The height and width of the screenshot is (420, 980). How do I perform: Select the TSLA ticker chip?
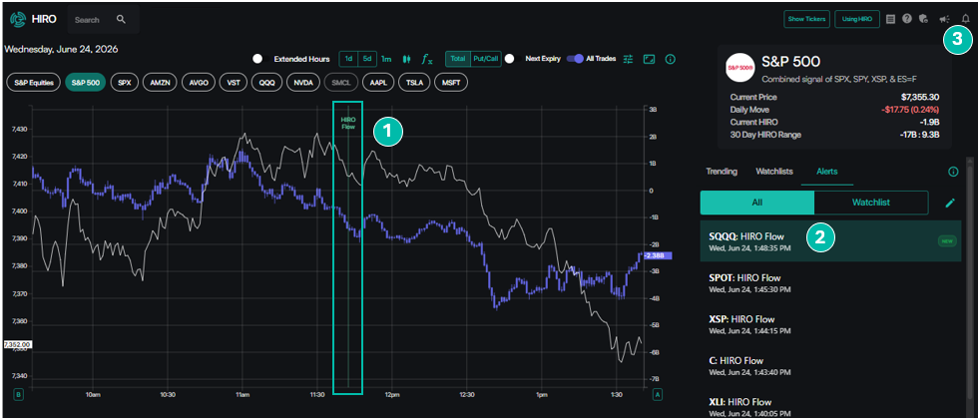pos(414,82)
